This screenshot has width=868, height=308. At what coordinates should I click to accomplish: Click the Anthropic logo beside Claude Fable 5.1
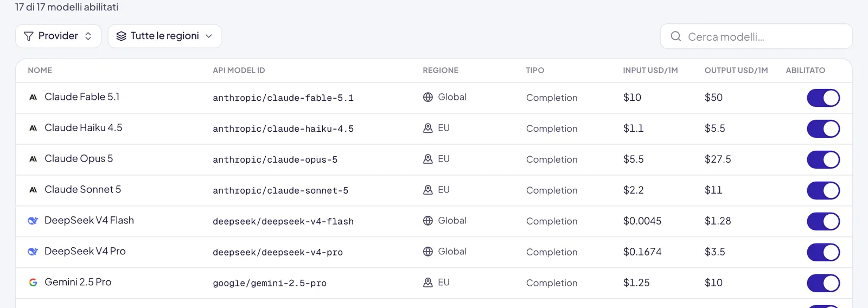(x=33, y=97)
